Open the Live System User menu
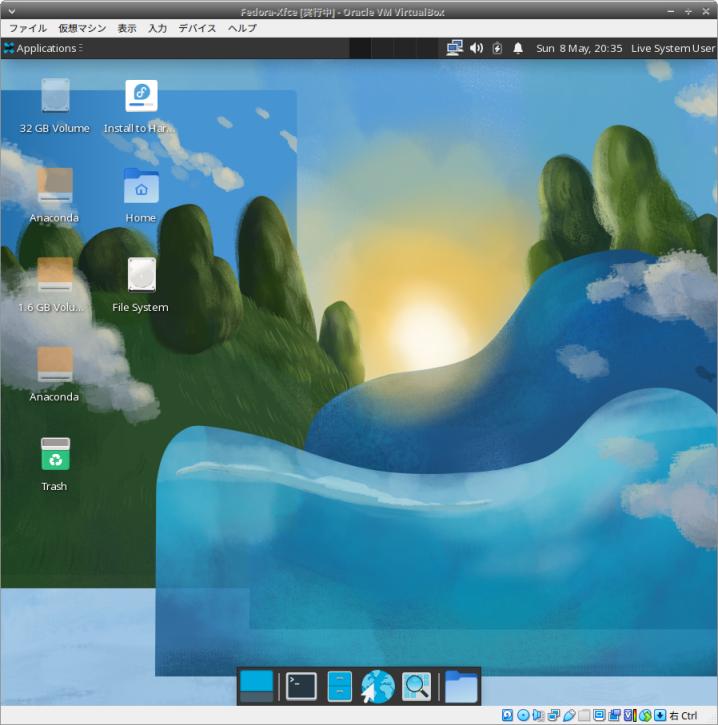This screenshot has height=725, width=718. point(673,48)
